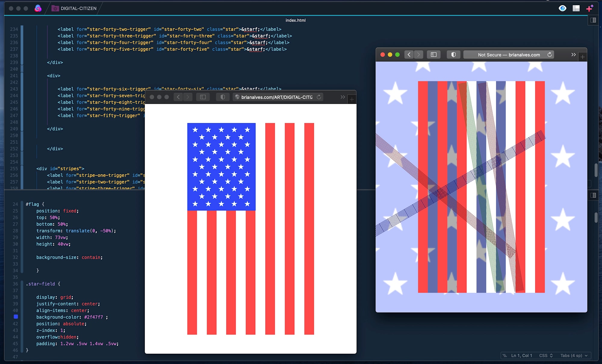Open the CSS language selector in the status bar
The width and height of the screenshot is (602, 364).
point(546,355)
